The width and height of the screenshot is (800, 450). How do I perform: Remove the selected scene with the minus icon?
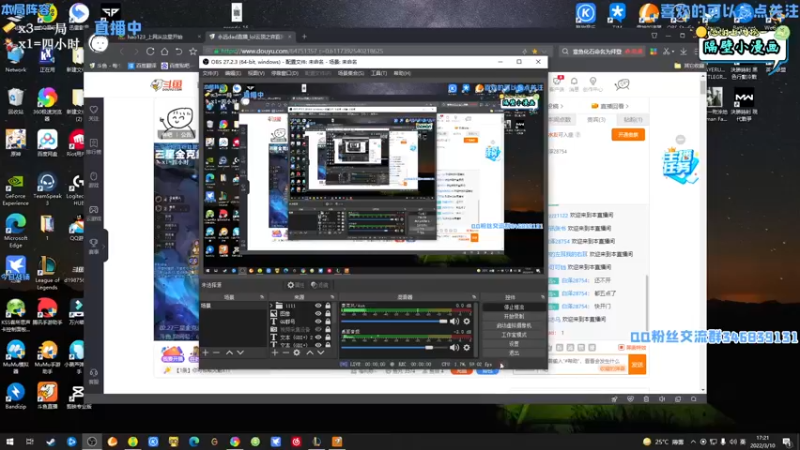click(x=216, y=353)
